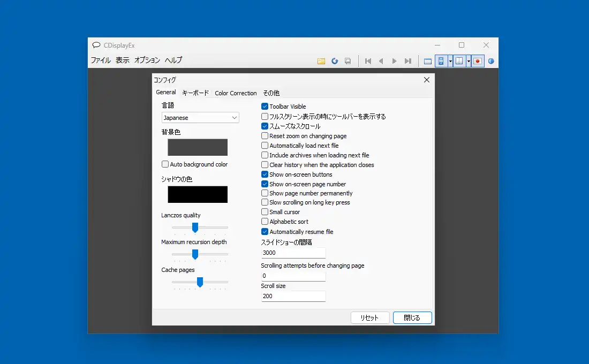Open the ファイル menu
589x364 pixels.
101,60
